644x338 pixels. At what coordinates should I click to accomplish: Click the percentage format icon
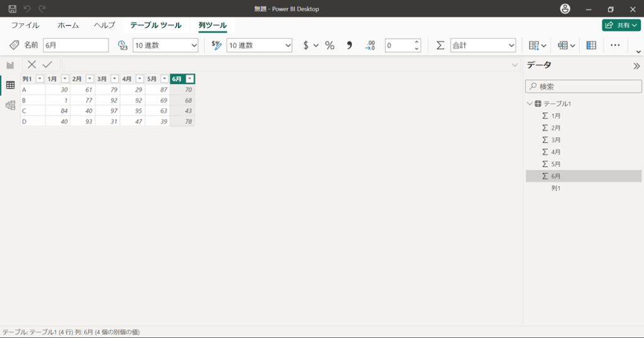click(x=330, y=45)
